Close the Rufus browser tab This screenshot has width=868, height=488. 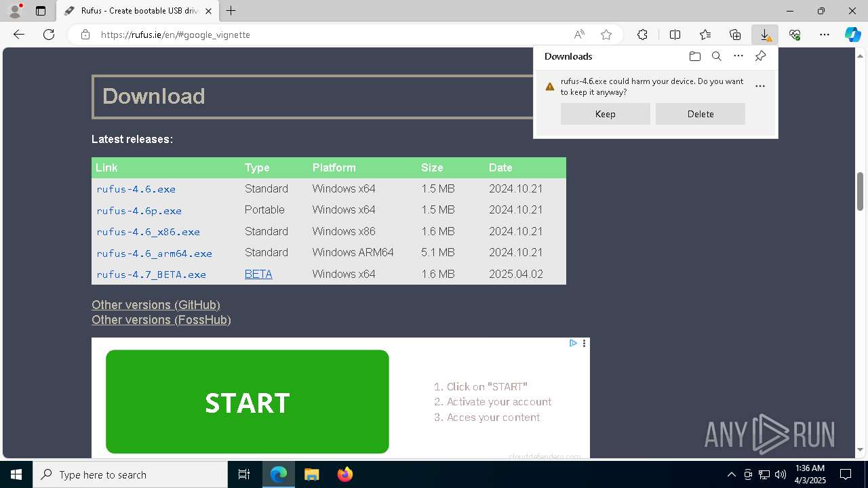point(208,11)
